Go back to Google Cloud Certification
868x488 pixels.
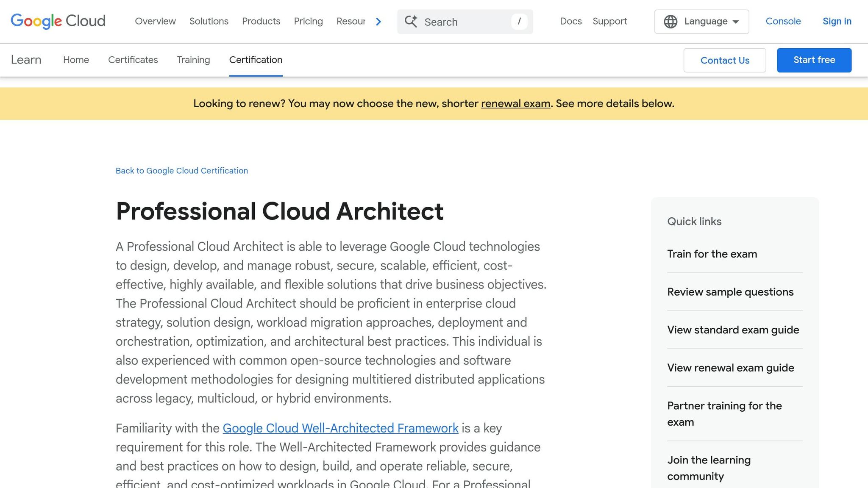pyautogui.click(x=182, y=171)
